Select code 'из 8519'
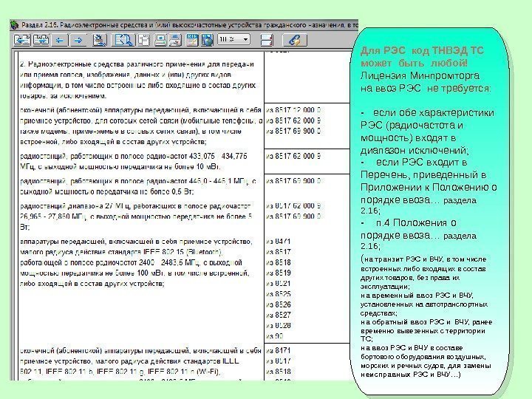Viewport: 532px width, 399px height. point(279,273)
